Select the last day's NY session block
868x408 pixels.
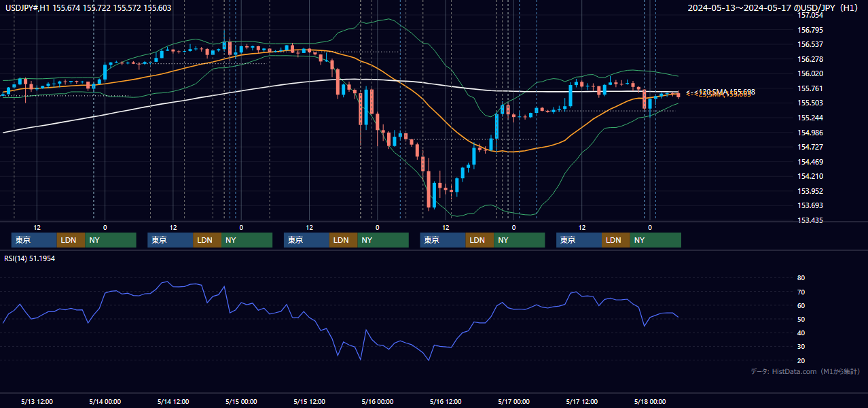click(655, 240)
